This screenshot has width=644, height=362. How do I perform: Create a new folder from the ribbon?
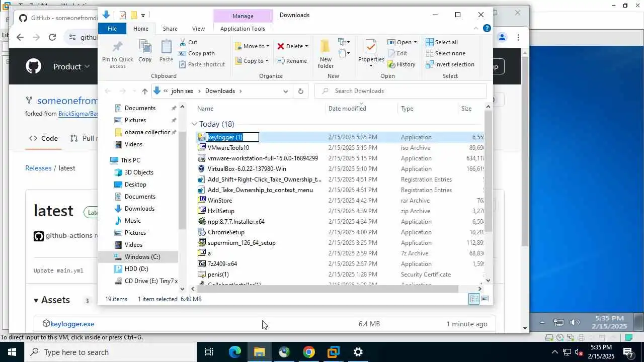(326, 53)
